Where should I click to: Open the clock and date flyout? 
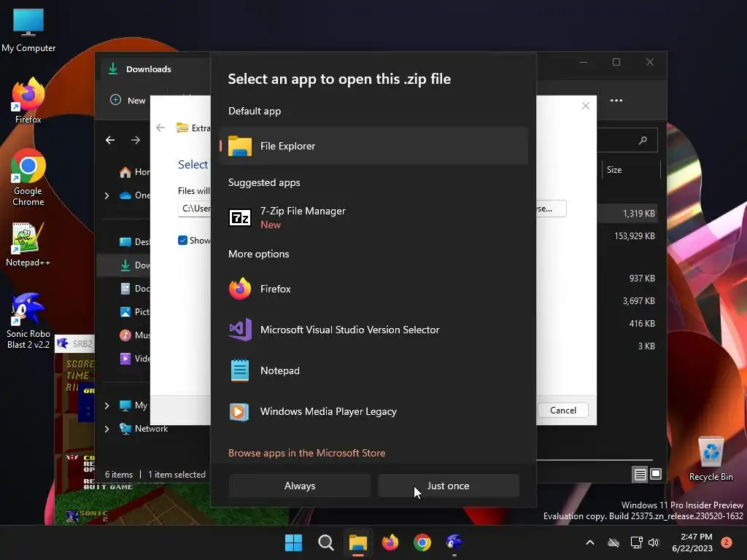(x=692, y=542)
